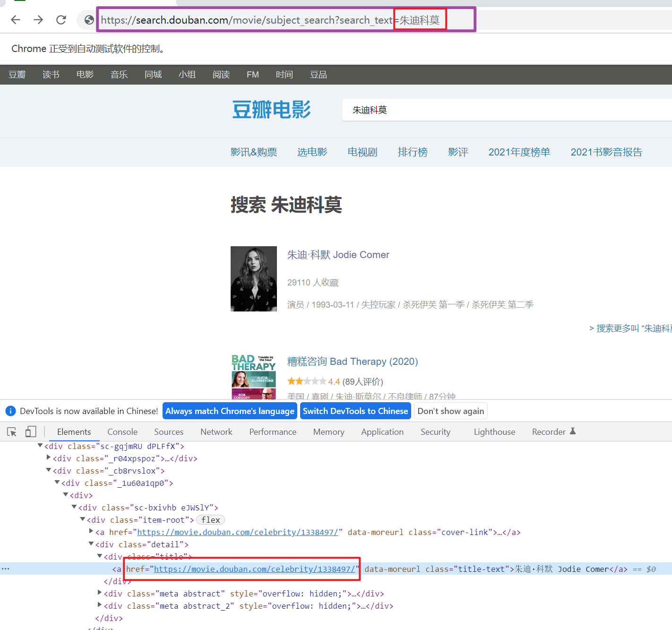Switch to the Memory tab
This screenshot has height=630, width=672.
pos(329,432)
